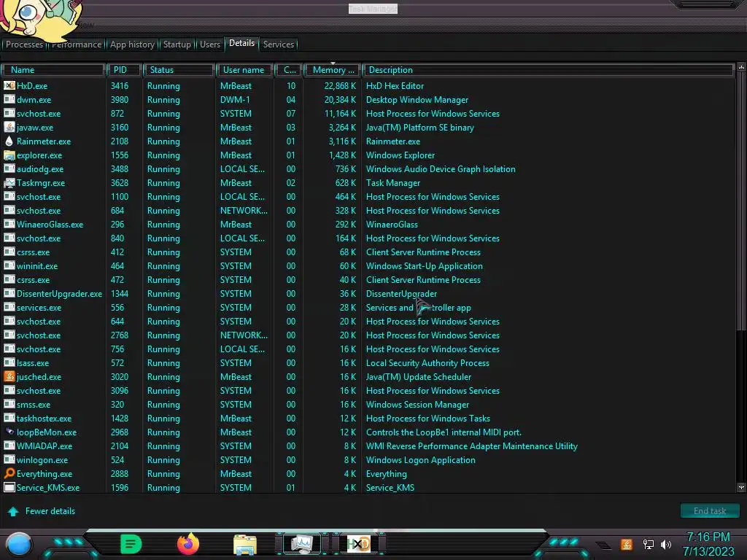Switch to HxD taskbar button
The width and height of the screenshot is (747, 560).
(359, 544)
